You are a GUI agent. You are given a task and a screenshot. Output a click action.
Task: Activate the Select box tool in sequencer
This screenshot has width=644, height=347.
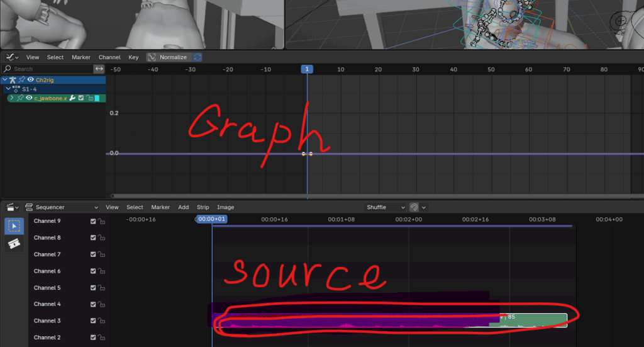point(14,225)
